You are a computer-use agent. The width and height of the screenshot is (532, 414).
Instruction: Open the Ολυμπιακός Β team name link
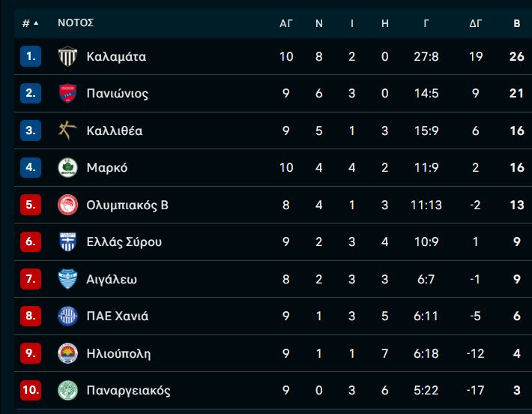pyautogui.click(x=127, y=205)
